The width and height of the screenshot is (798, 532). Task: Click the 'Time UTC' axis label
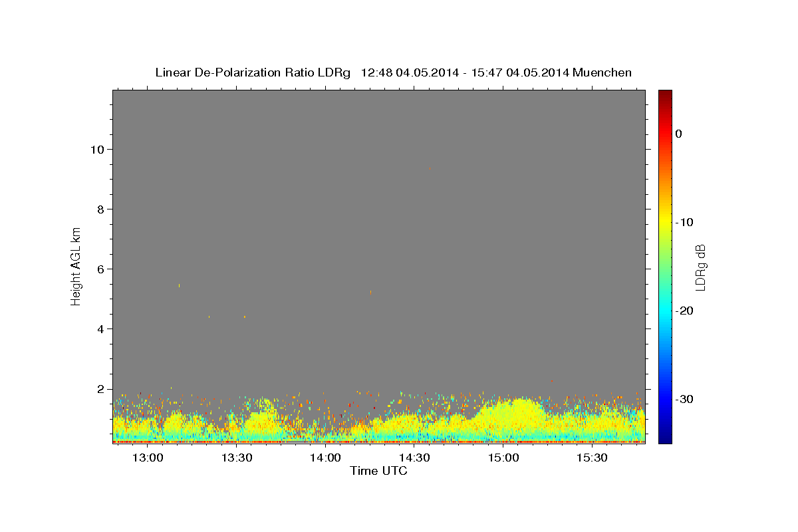[378, 471]
